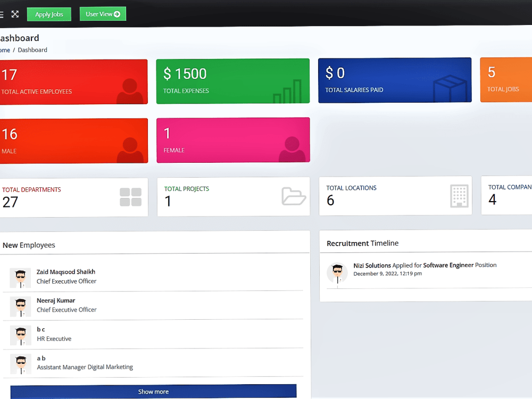Go to the Home breadcrumb link

point(5,50)
